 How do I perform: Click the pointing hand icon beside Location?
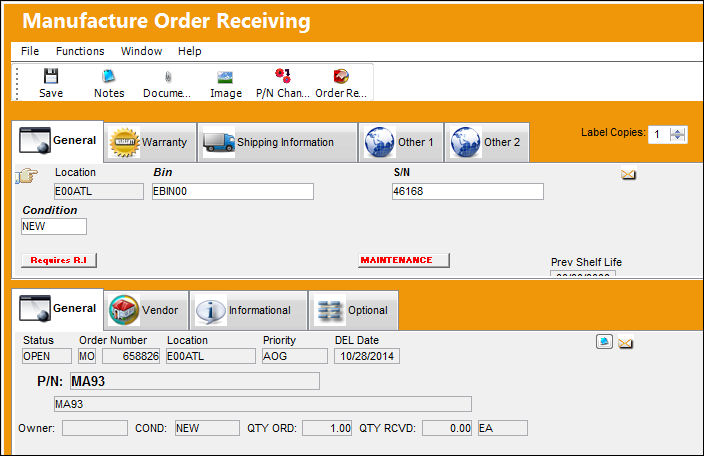pos(26,175)
